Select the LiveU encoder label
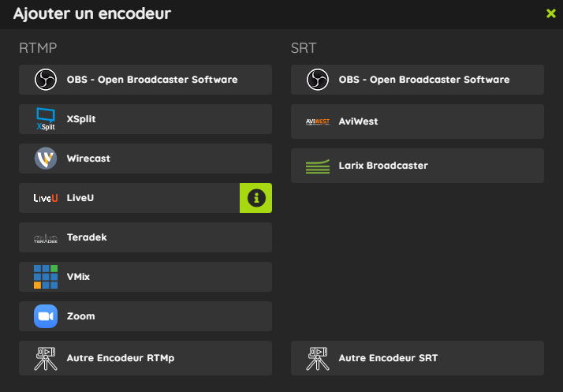 click(80, 198)
